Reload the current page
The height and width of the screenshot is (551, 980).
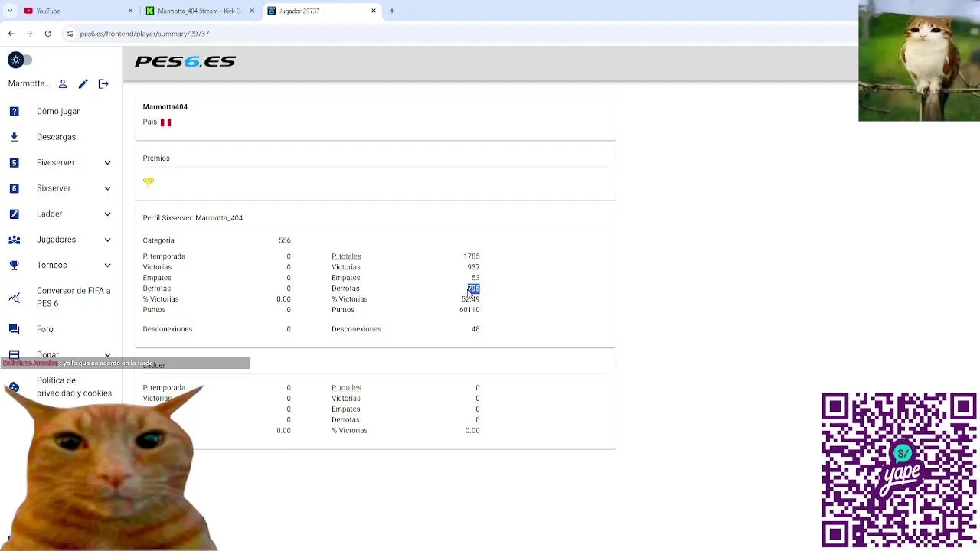click(x=47, y=34)
